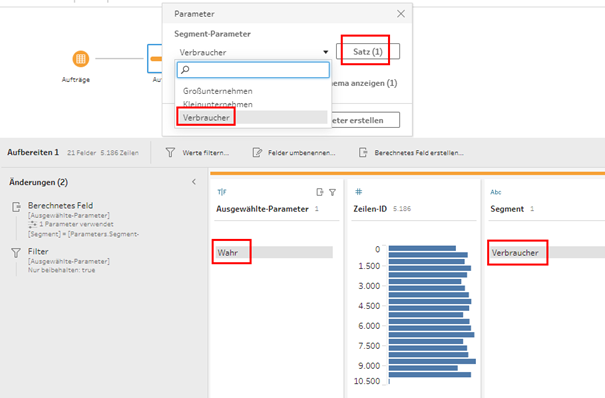Click the # data type icon of Zeilen-ID
Viewport: 605px width, 398px height.
pyautogui.click(x=358, y=192)
